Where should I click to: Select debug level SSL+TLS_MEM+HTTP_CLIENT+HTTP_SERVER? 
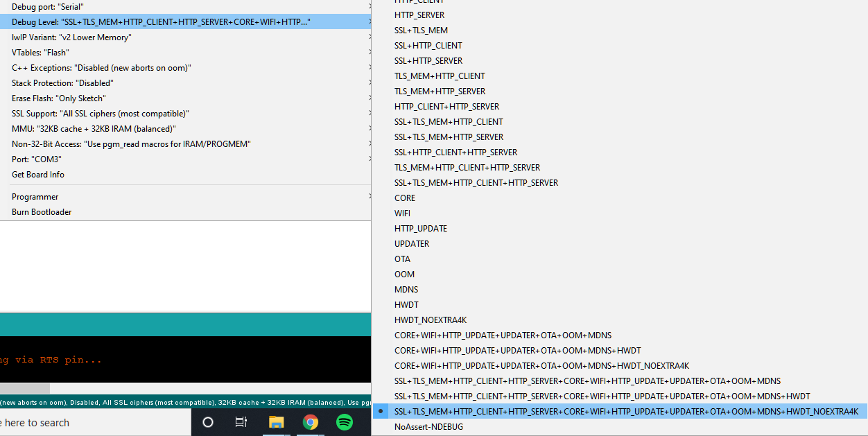click(x=620, y=183)
